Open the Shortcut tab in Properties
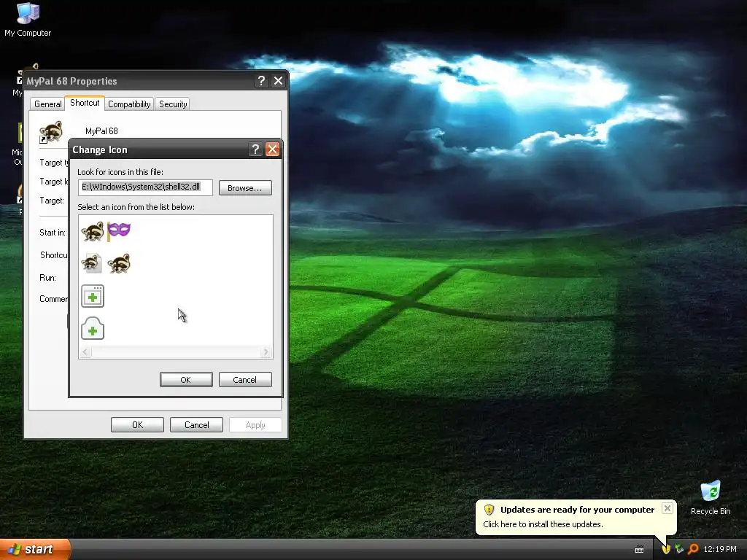The width and height of the screenshot is (747, 560). click(85, 103)
